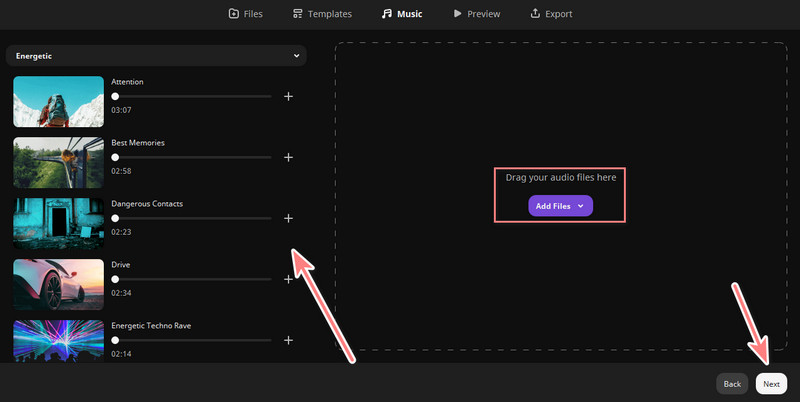Add the Drive track with plus icon
The width and height of the screenshot is (800, 402).
click(x=288, y=279)
